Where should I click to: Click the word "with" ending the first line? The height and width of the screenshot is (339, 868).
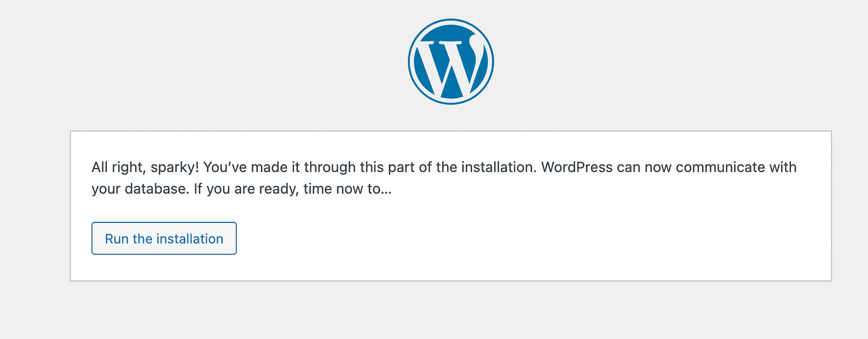pyautogui.click(x=782, y=167)
